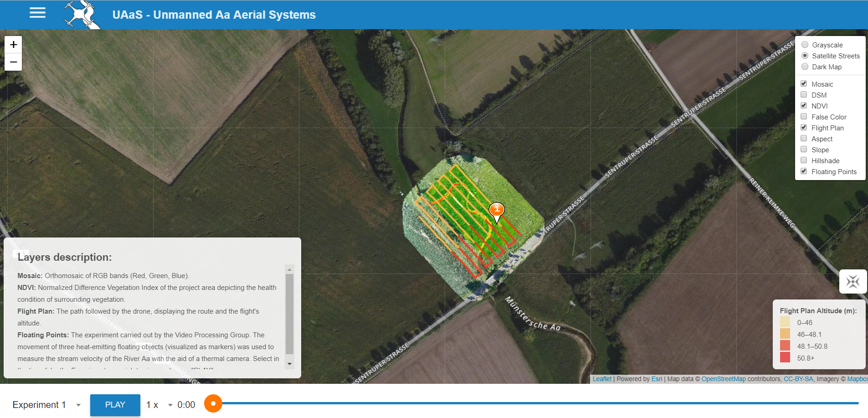Open the Experiment 1 dropdown
868x418 pixels.
(46, 405)
